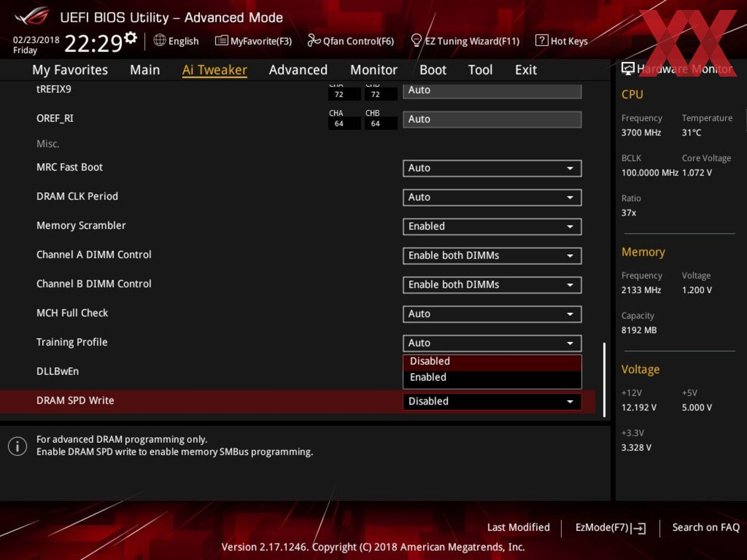Switch to the Main tab
747x560 pixels.
tap(145, 70)
